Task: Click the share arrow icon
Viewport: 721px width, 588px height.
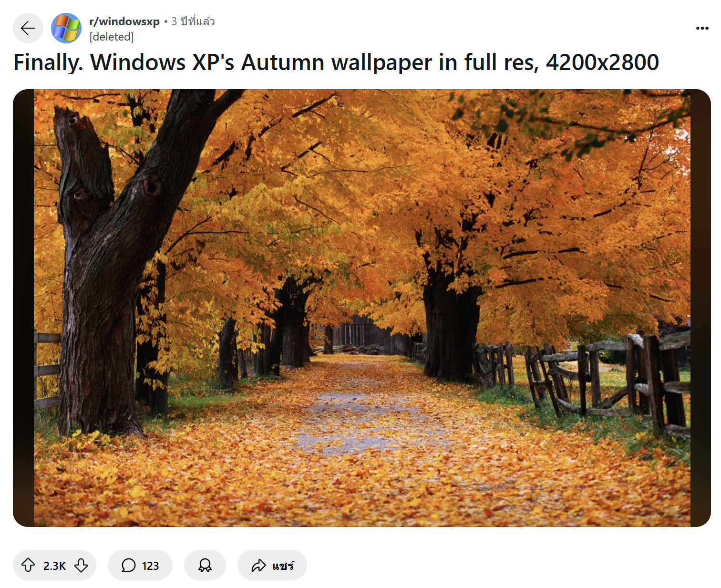Action: click(x=258, y=566)
